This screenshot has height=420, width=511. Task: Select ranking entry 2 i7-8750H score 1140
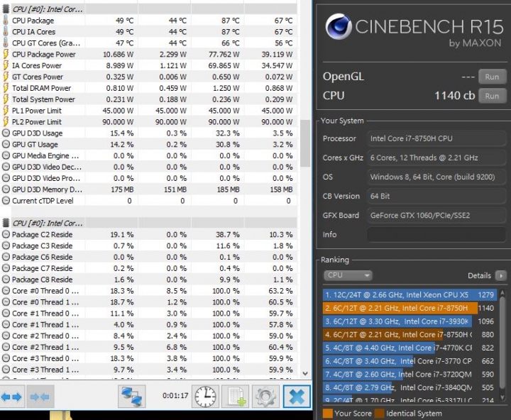pos(410,308)
